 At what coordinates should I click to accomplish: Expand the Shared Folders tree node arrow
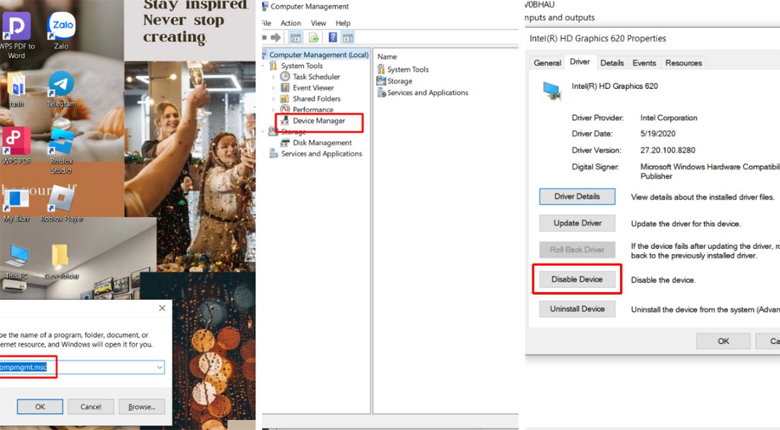click(x=274, y=99)
